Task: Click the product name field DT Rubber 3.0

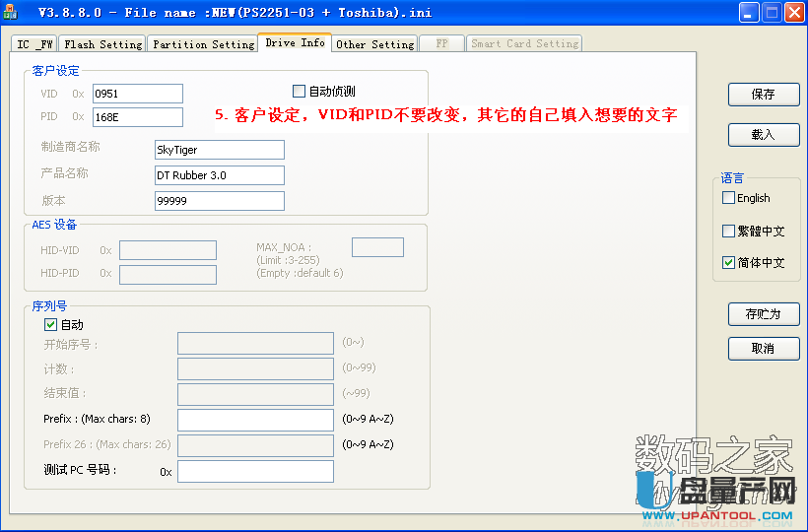Action: pyautogui.click(x=220, y=175)
